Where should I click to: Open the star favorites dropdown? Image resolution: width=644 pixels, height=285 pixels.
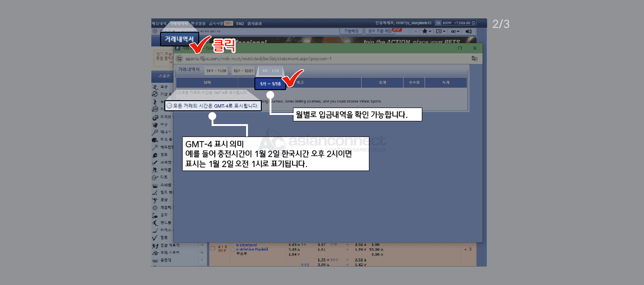[426, 31]
